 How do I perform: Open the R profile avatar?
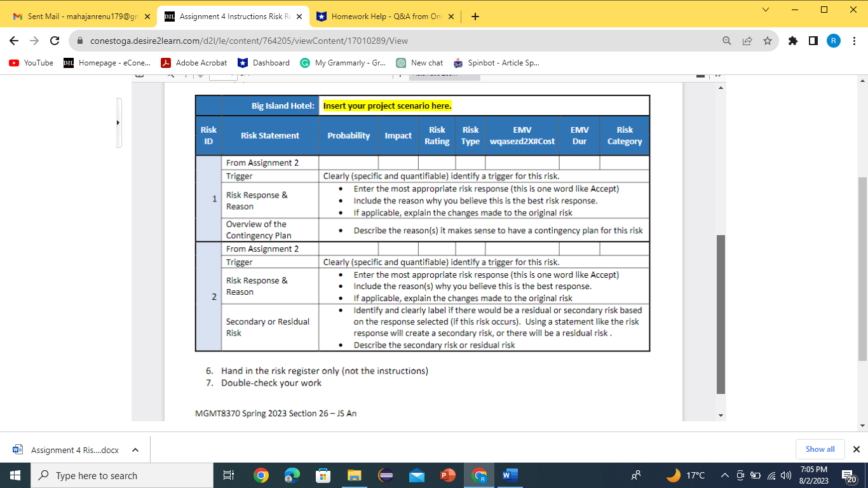(834, 41)
